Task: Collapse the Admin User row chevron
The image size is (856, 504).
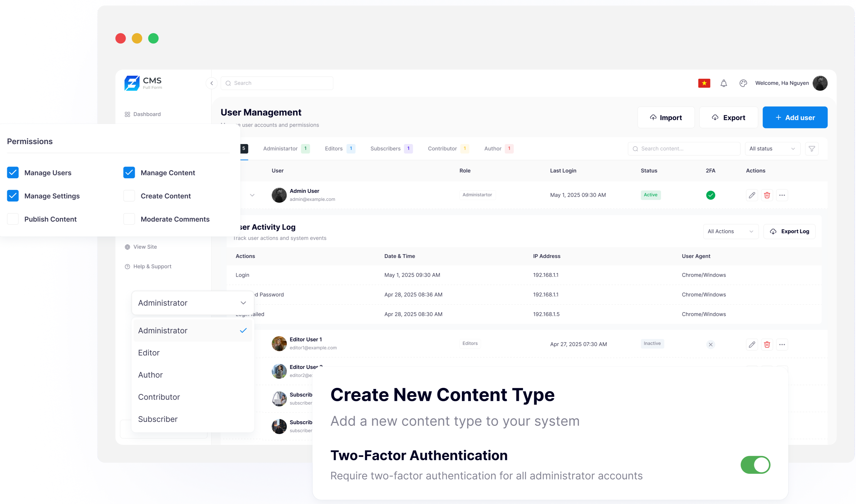Action: (252, 195)
